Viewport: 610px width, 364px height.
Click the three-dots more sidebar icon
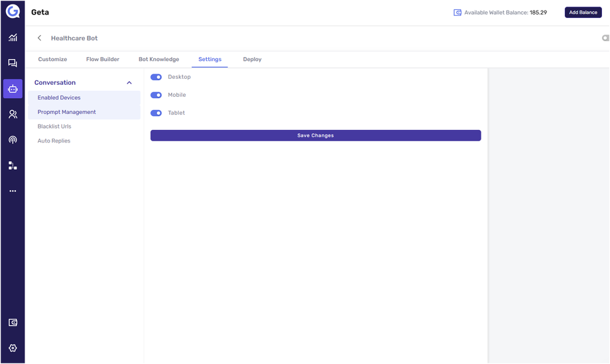pyautogui.click(x=13, y=191)
